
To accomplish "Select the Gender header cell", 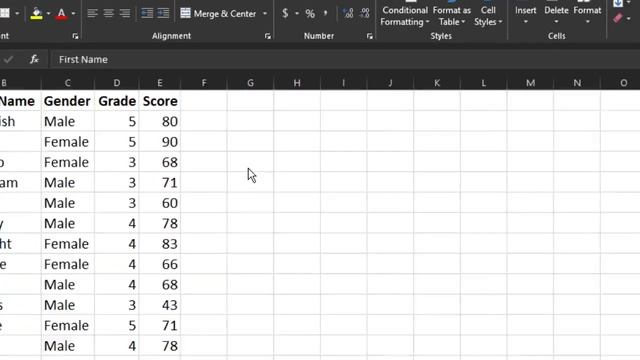I will point(67,101).
